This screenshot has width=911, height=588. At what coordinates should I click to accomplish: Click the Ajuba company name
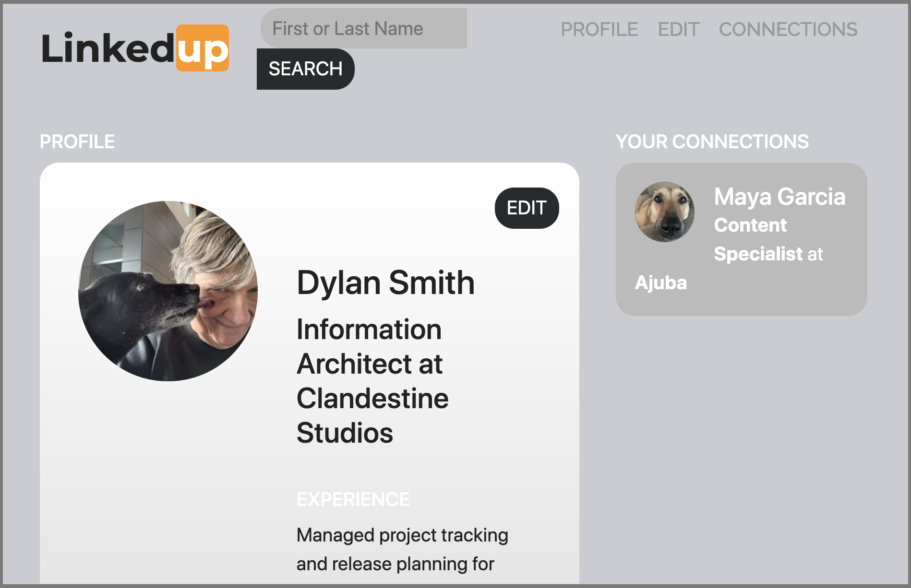click(x=661, y=283)
